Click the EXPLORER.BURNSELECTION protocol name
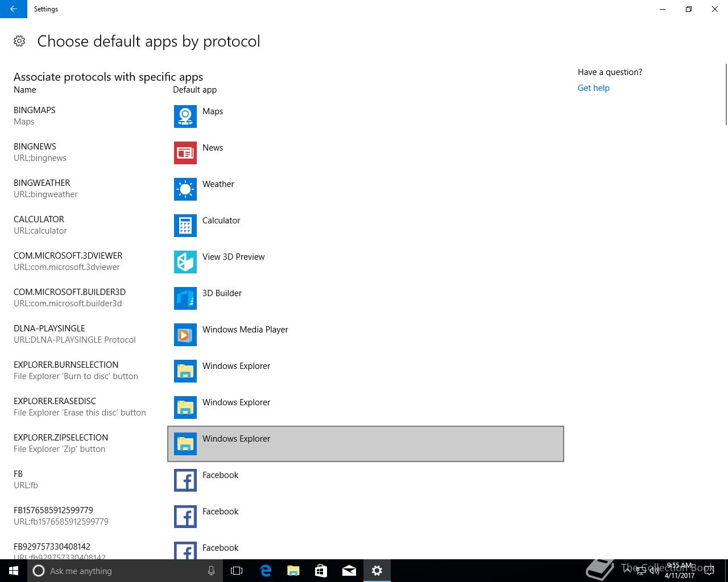 (66, 365)
